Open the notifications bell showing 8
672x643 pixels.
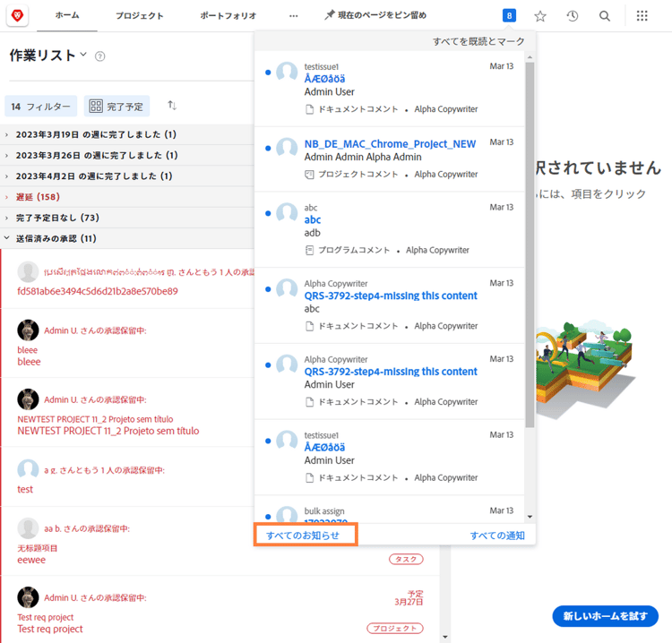coord(509,16)
